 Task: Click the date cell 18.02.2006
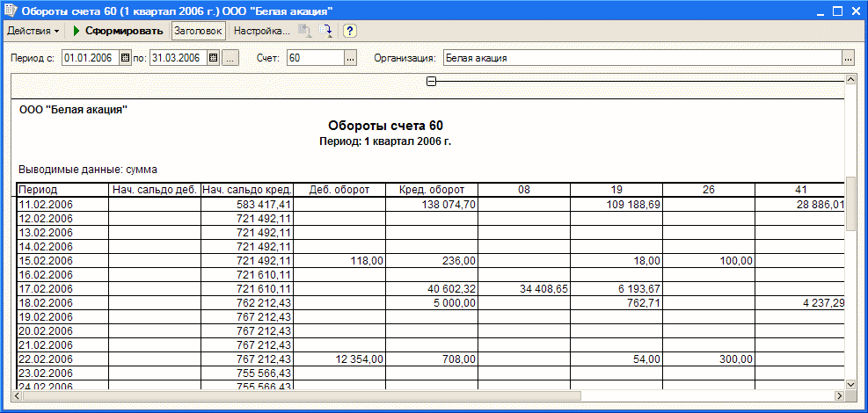[62, 303]
